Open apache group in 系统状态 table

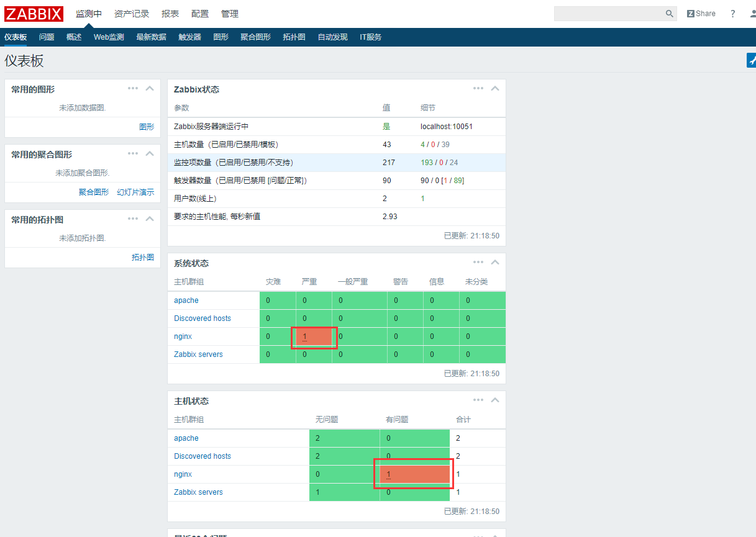[186, 300]
